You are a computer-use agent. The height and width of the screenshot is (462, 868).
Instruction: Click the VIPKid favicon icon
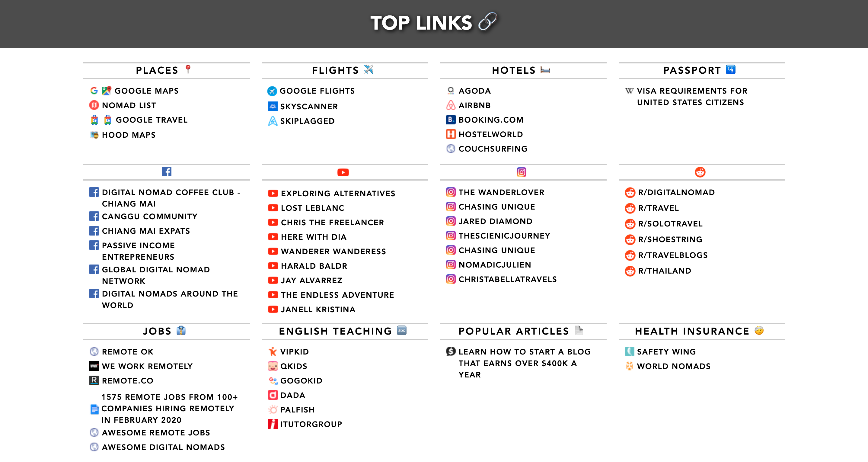tap(272, 351)
